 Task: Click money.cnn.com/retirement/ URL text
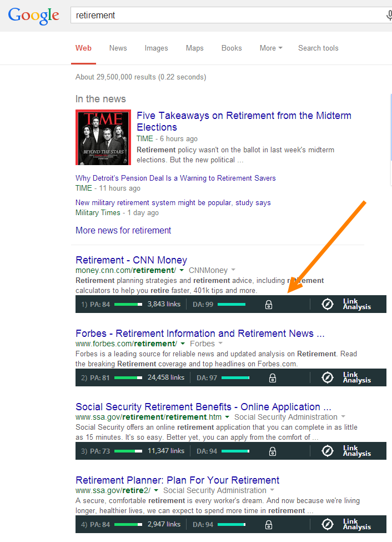pyautogui.click(x=125, y=270)
